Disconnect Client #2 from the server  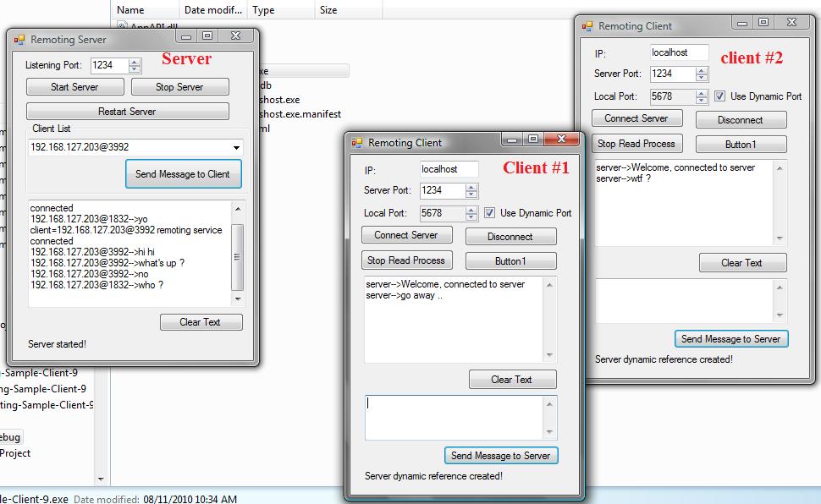click(x=741, y=119)
